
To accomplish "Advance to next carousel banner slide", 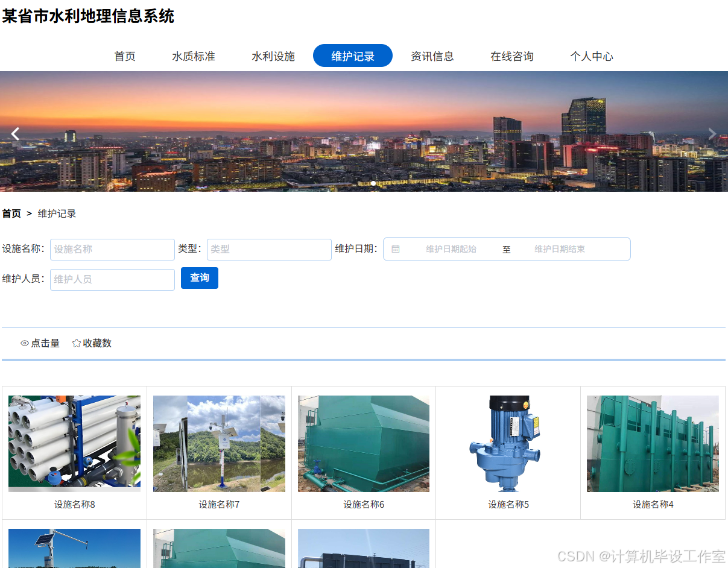I will [712, 134].
